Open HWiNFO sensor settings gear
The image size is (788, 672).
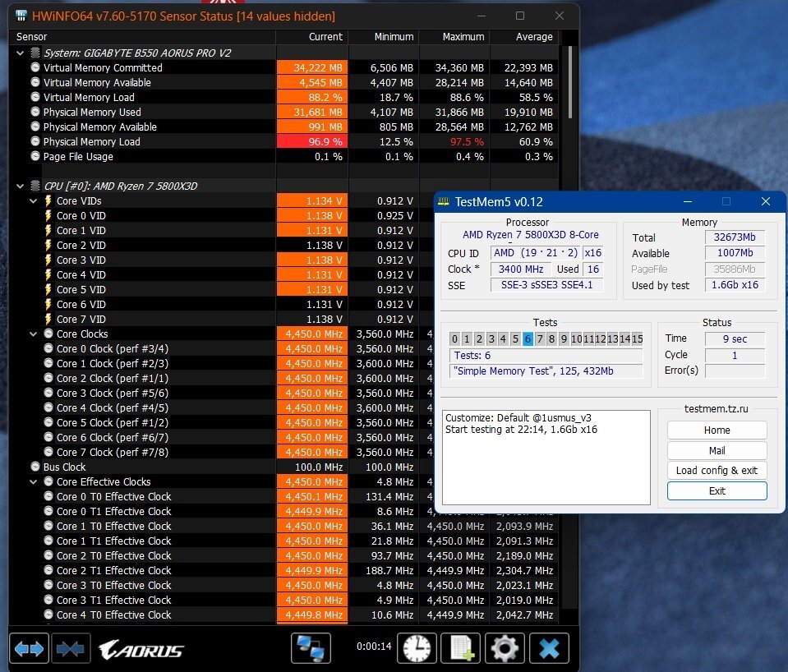tap(505, 648)
